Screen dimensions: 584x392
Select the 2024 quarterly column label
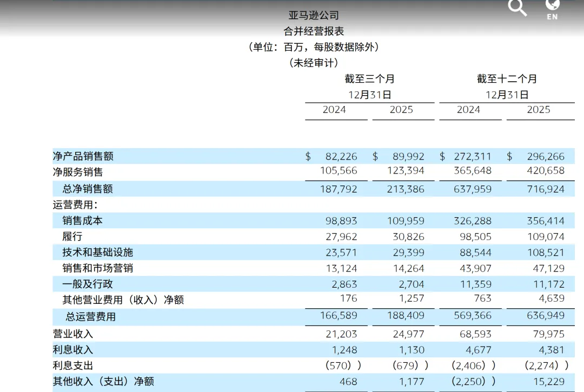click(x=335, y=109)
